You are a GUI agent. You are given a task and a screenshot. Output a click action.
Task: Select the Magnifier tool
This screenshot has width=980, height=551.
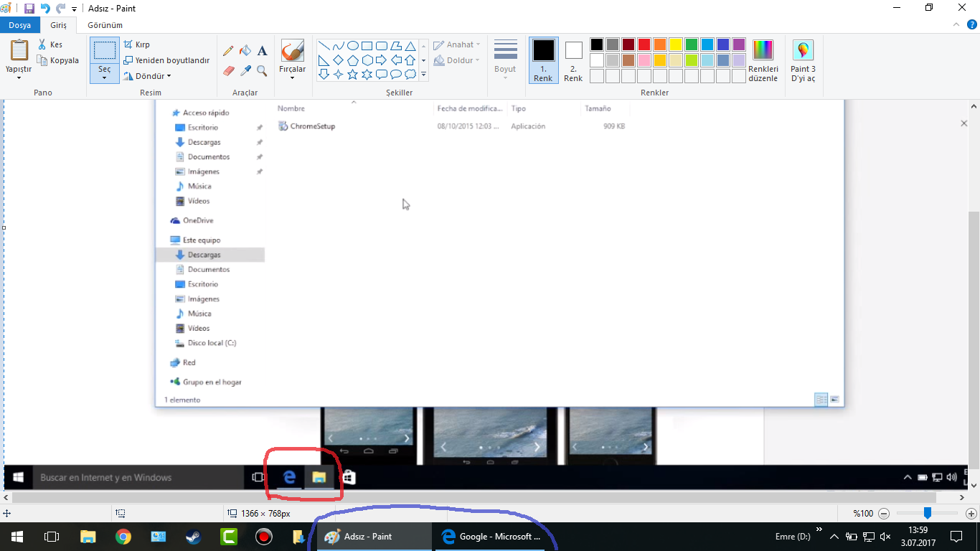[262, 71]
